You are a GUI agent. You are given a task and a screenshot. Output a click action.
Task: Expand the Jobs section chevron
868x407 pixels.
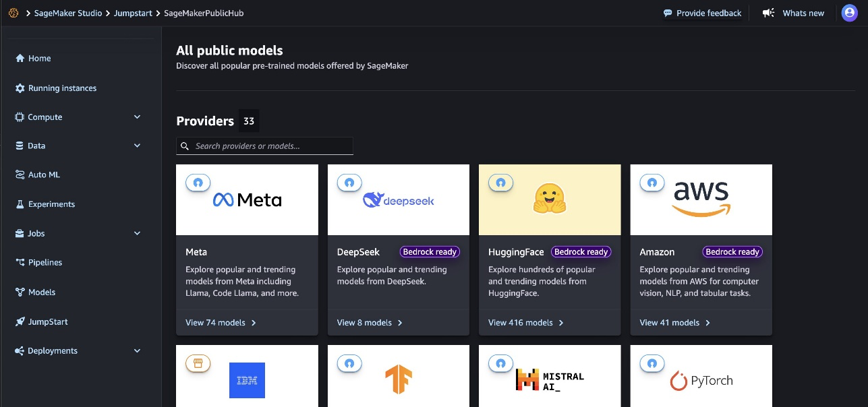tap(138, 234)
